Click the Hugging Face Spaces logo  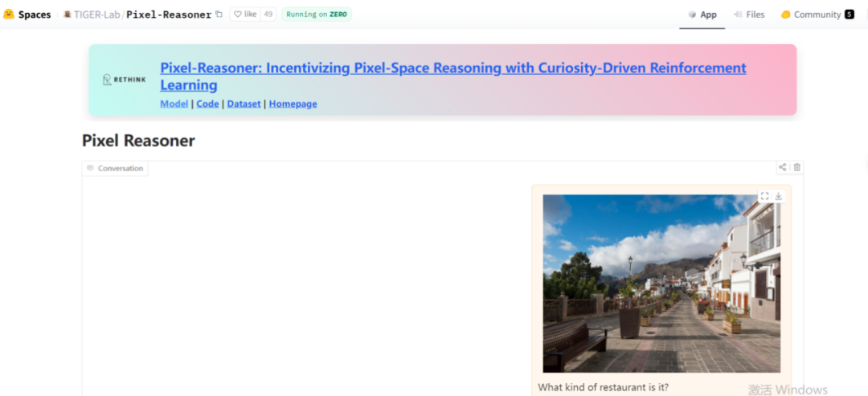click(x=8, y=14)
